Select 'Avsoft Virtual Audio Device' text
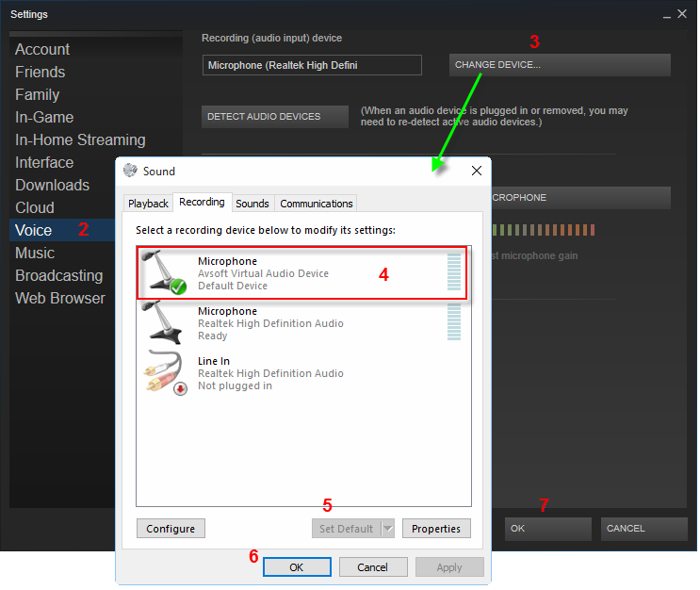Image resolution: width=700 pixels, height=590 pixels. (263, 273)
